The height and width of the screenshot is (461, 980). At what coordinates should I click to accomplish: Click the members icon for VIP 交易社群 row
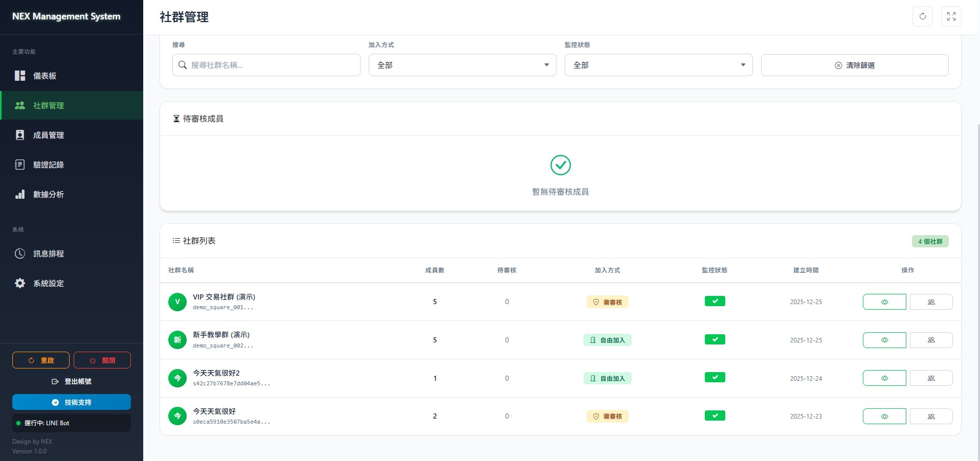(931, 302)
